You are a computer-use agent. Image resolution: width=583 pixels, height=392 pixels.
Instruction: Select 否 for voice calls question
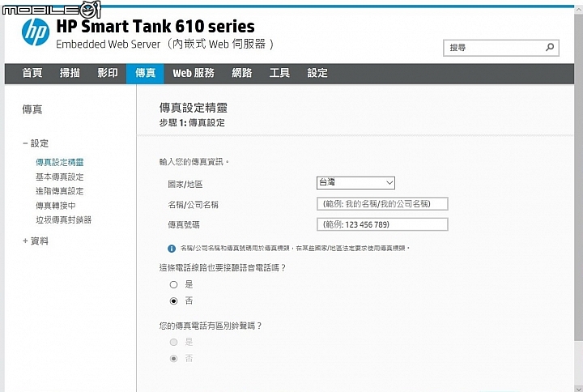(173, 300)
